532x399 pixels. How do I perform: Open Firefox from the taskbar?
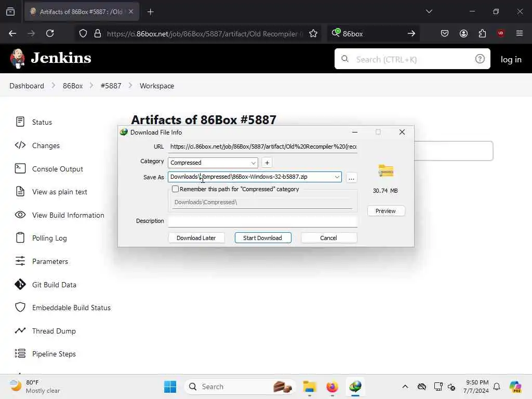click(x=332, y=387)
